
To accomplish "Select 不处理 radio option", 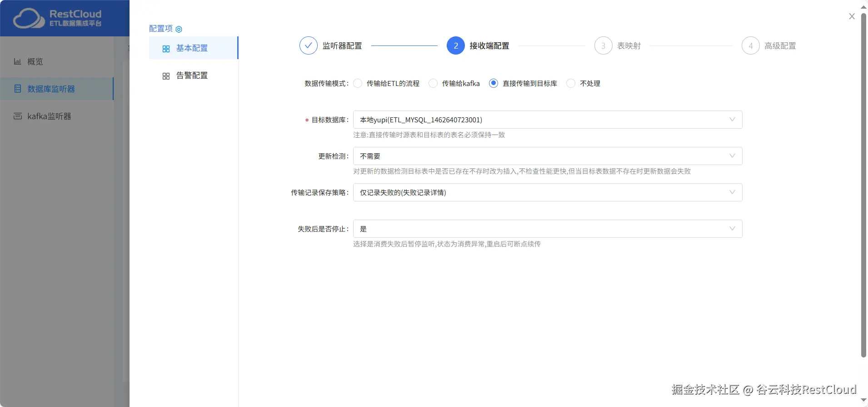I will pyautogui.click(x=571, y=83).
